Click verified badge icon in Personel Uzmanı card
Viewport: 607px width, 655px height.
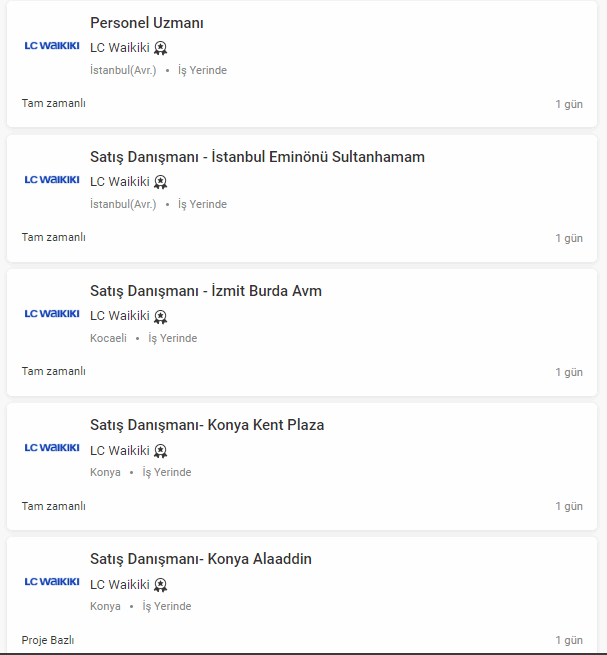tap(161, 48)
